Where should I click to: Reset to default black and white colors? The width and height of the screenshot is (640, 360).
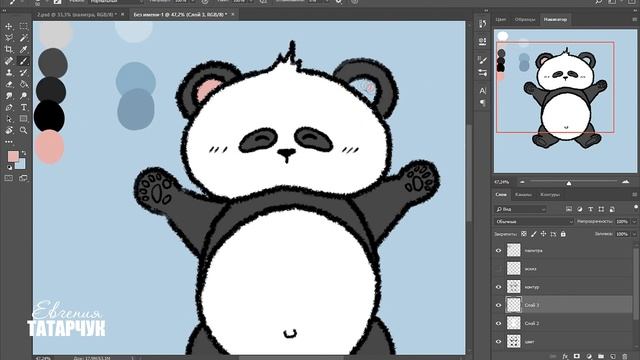point(9,167)
